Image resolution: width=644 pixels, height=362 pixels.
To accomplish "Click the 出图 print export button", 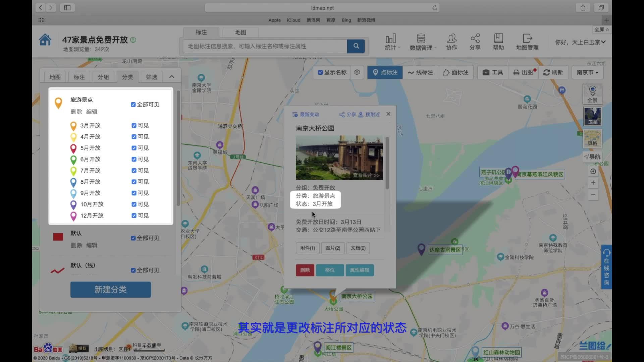I will [523, 72].
